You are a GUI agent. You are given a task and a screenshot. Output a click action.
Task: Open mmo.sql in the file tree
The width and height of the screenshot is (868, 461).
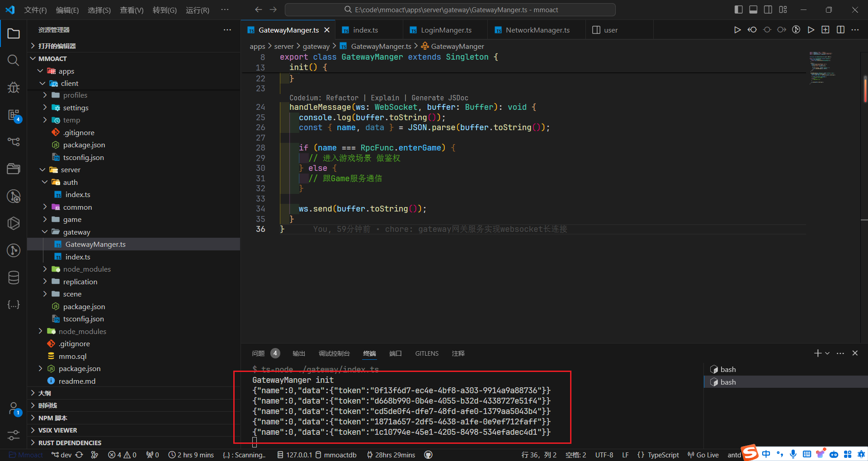pos(72,356)
